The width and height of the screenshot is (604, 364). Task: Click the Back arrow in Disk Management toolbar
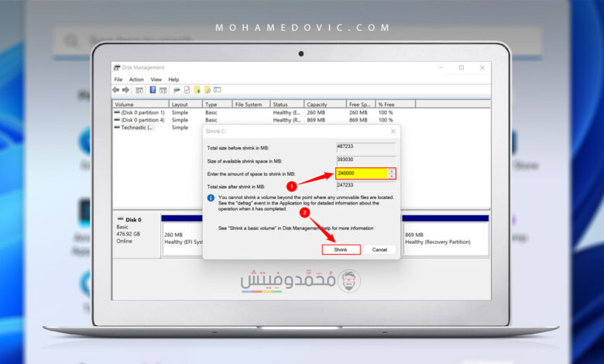[115, 90]
